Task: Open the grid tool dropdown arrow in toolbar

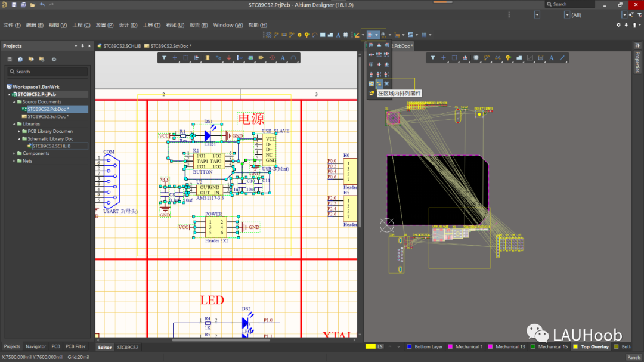Action: click(430, 35)
